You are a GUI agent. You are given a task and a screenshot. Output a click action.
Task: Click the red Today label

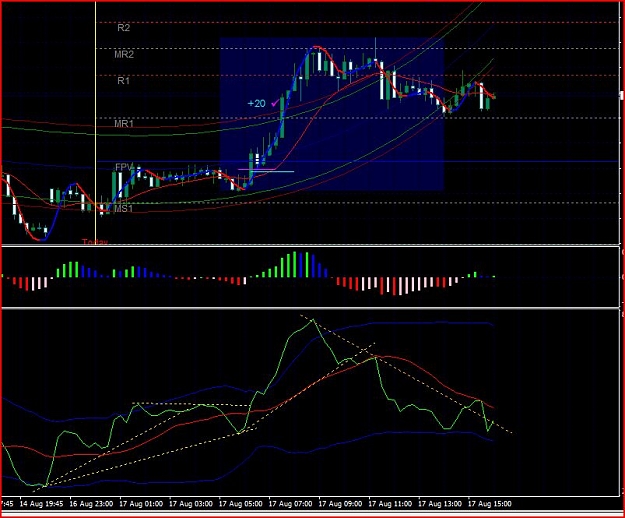(x=95, y=241)
